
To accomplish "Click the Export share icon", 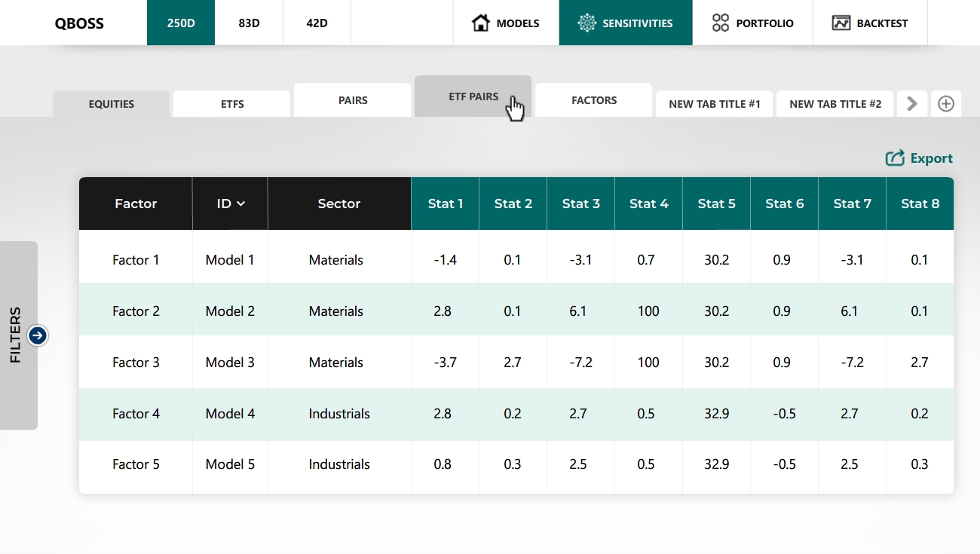I will tap(895, 158).
